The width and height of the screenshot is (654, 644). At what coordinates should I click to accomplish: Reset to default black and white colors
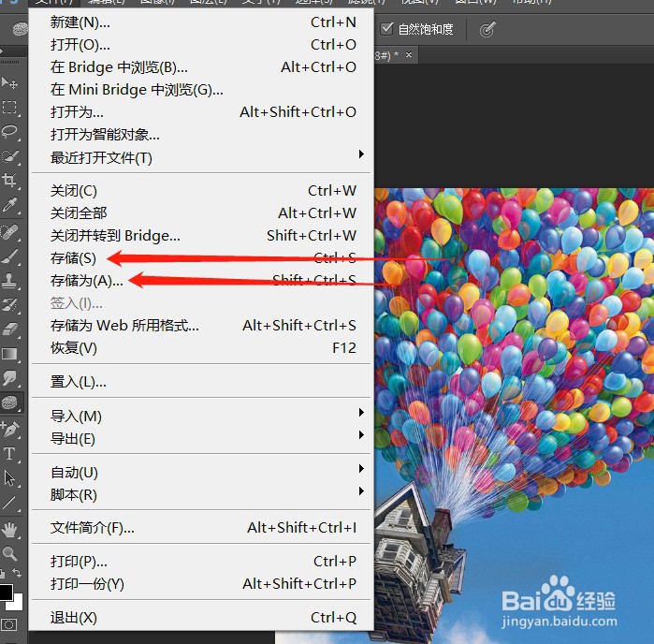(3, 573)
